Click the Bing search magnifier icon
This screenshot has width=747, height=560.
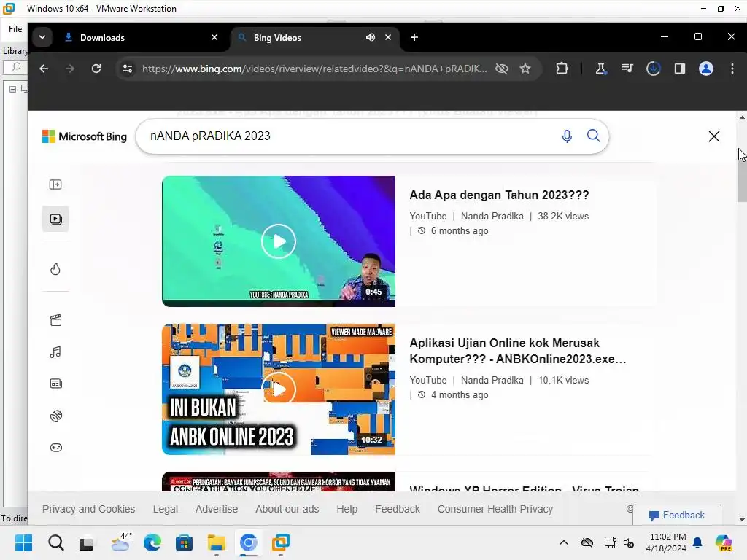(x=594, y=136)
